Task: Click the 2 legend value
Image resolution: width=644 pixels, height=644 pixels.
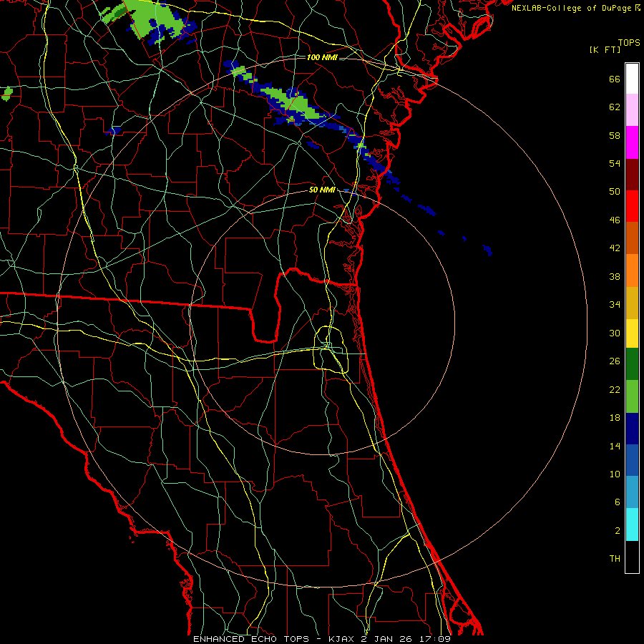Action: (x=618, y=531)
